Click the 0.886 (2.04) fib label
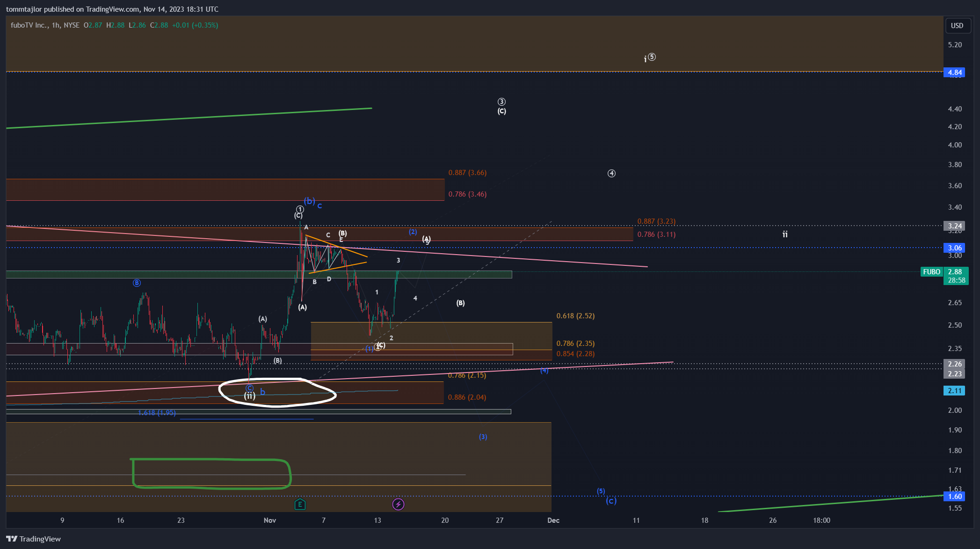 coord(467,397)
